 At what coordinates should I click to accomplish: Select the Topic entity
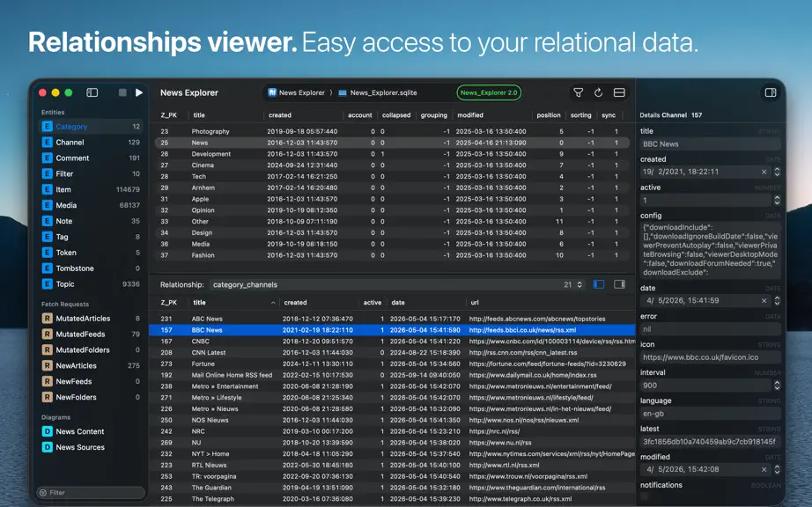pyautogui.click(x=91, y=284)
